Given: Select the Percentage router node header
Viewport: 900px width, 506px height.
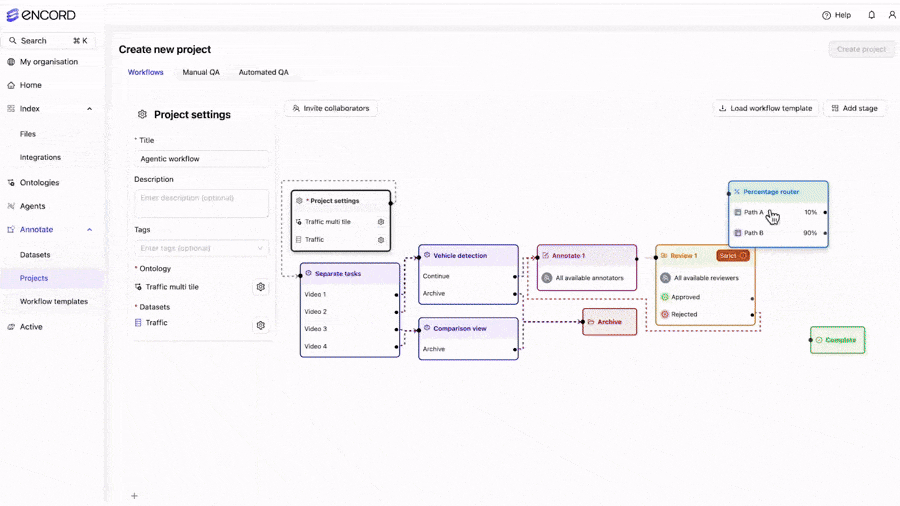Looking at the screenshot, I should click(x=778, y=192).
